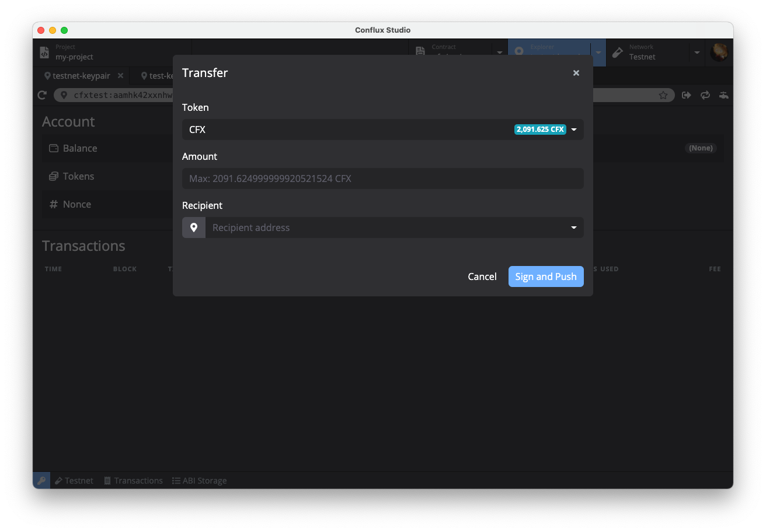The image size is (766, 532).
Task: Click the transfer arrow icon in toolbar
Action: [x=687, y=95]
